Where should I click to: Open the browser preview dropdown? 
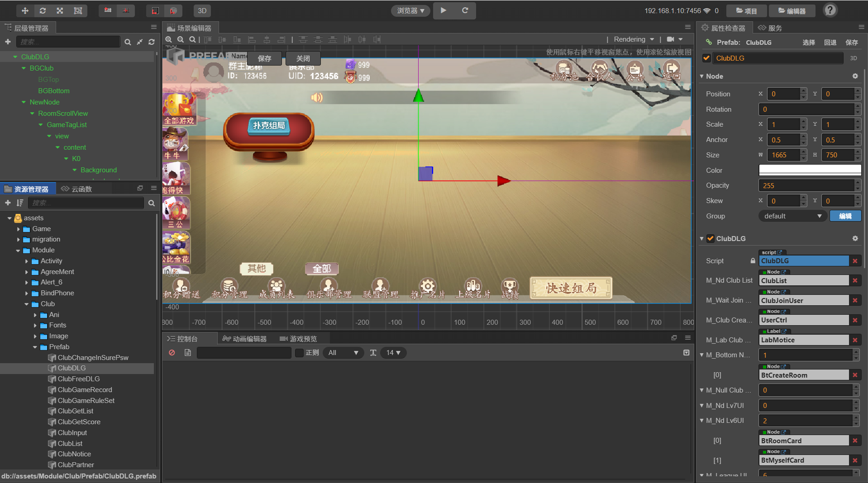410,10
